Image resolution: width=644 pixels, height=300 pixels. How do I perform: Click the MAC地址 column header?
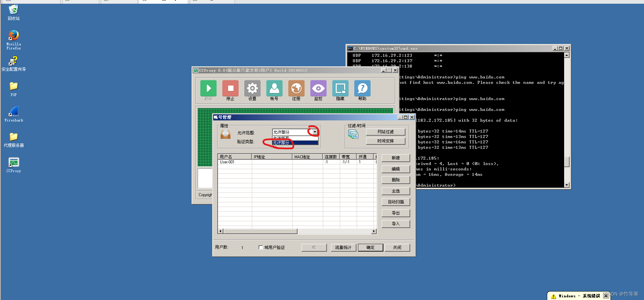[x=308, y=157]
